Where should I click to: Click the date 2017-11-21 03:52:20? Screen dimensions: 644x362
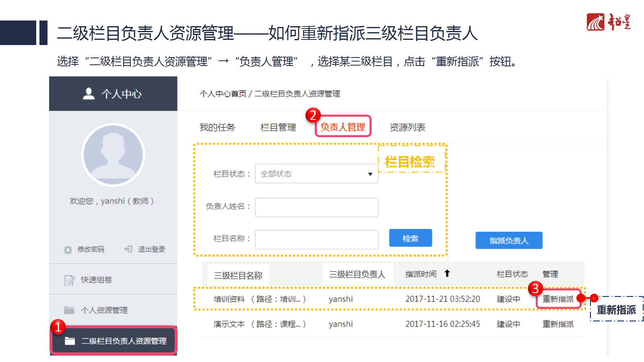click(x=443, y=299)
